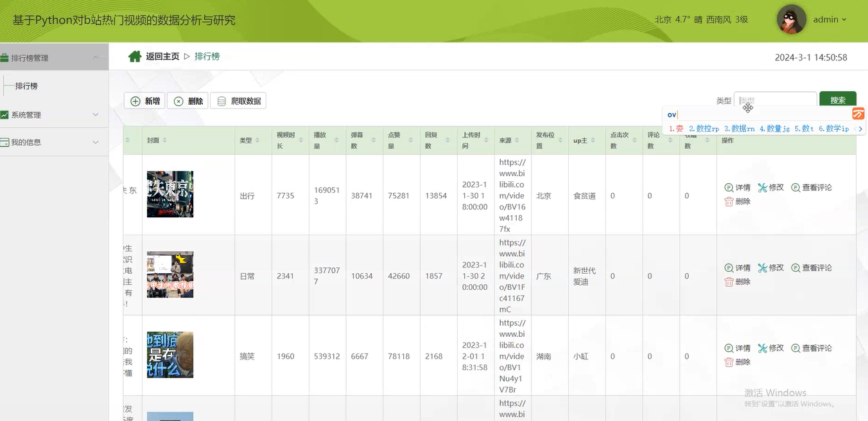Screen dimensions: 868x421
Task: Click 修改 in the 食贫道 row
Action: (x=770, y=188)
